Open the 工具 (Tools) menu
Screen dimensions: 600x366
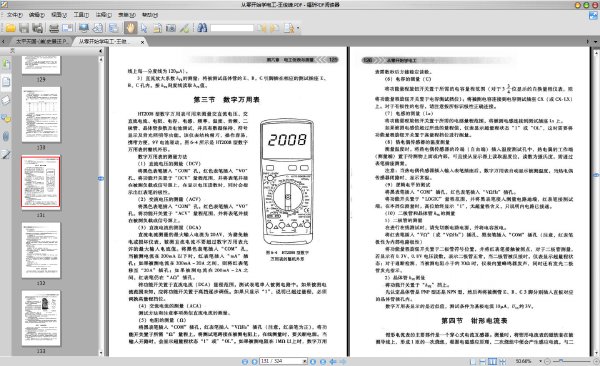click(x=82, y=15)
